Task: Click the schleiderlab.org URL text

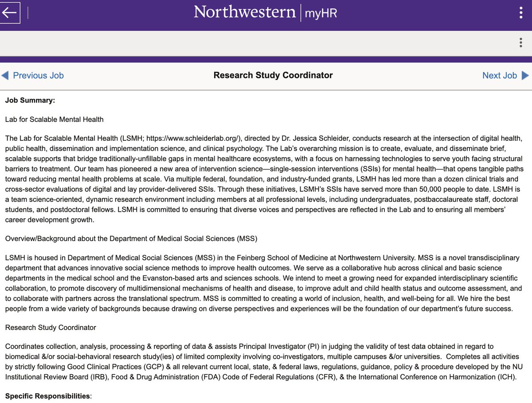Action: click(x=192, y=139)
